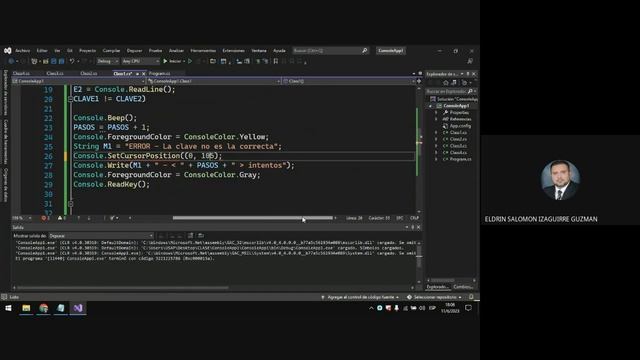Viewport: 640px width, 360px height.
Task: Collapse the ConsoleApp1 project node
Action: coord(430,106)
